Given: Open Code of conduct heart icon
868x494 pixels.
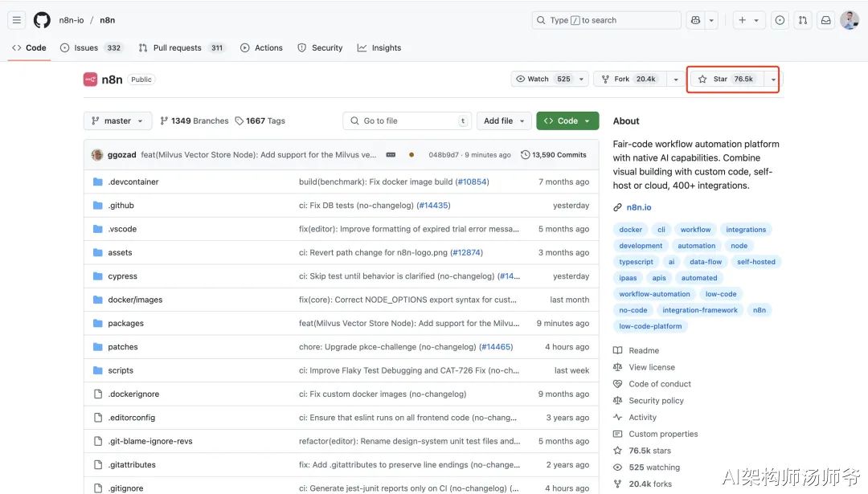Looking at the screenshot, I should pos(618,384).
